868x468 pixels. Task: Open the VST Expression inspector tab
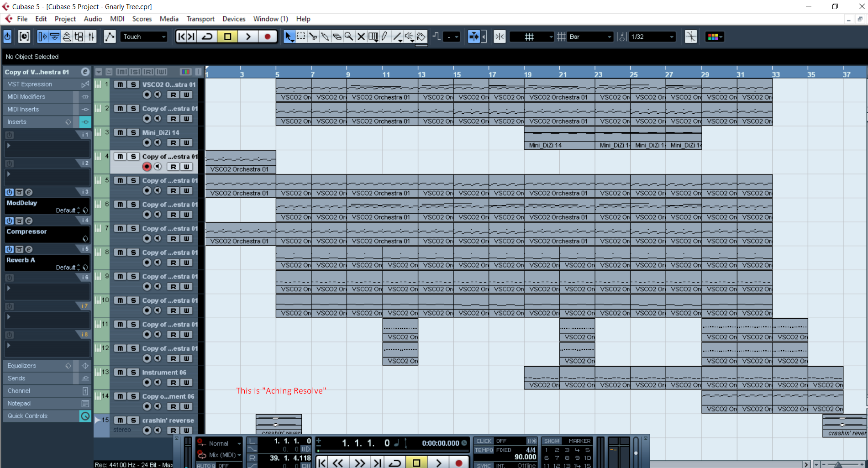click(47, 84)
